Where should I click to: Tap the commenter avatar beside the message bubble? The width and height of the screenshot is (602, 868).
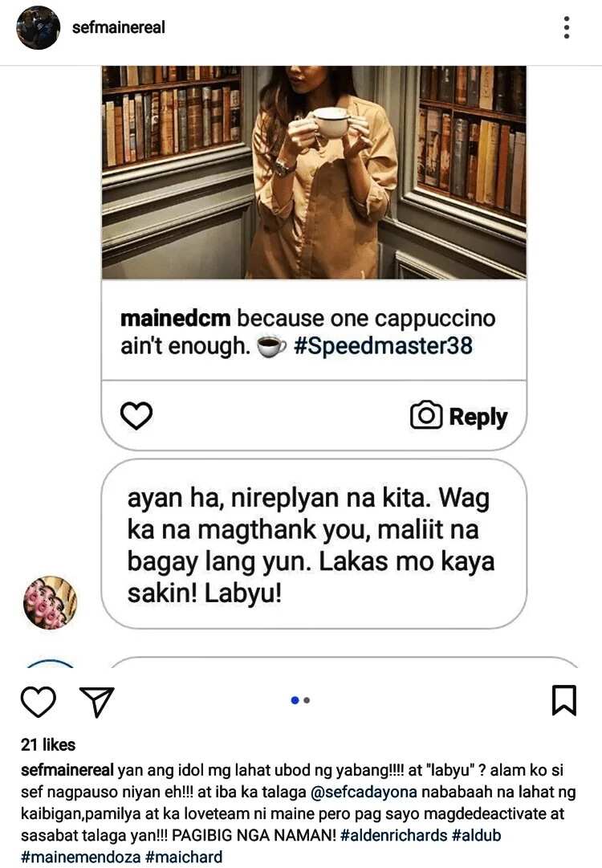pos(50,603)
